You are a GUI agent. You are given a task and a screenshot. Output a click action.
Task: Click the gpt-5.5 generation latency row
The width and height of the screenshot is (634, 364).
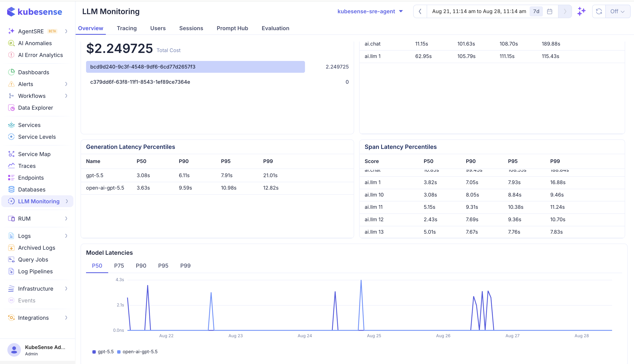217,175
